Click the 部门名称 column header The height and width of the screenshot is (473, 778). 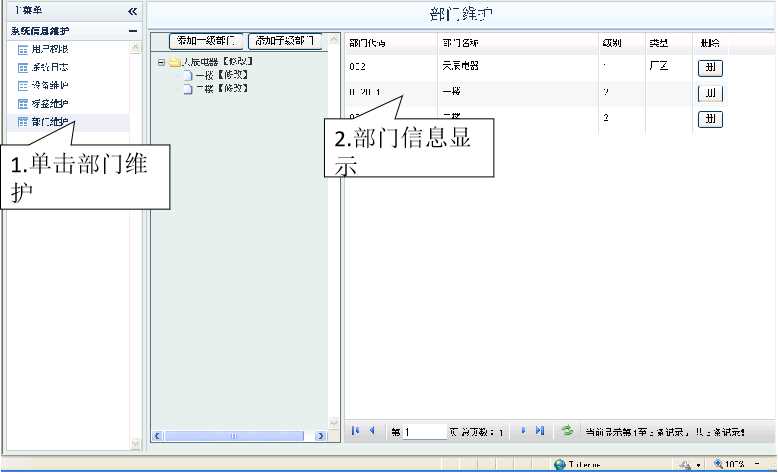tap(460, 43)
